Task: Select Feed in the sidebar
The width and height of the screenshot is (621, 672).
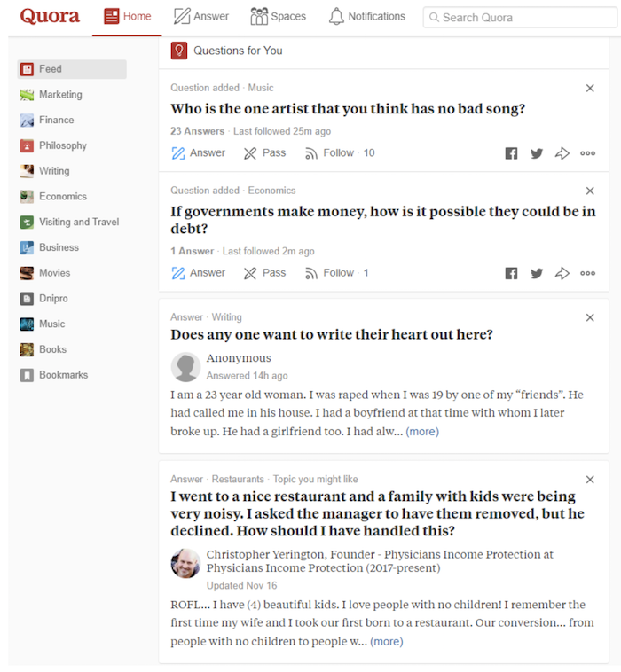Action: coord(72,69)
